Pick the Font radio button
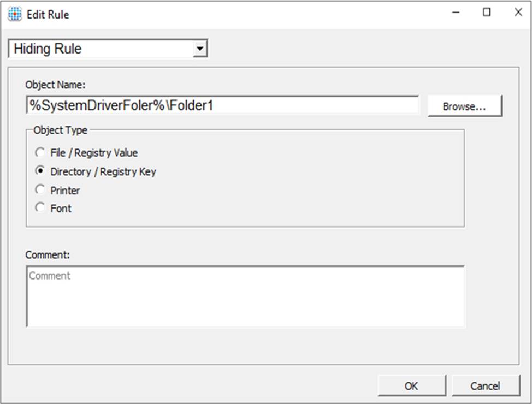 click(x=40, y=208)
